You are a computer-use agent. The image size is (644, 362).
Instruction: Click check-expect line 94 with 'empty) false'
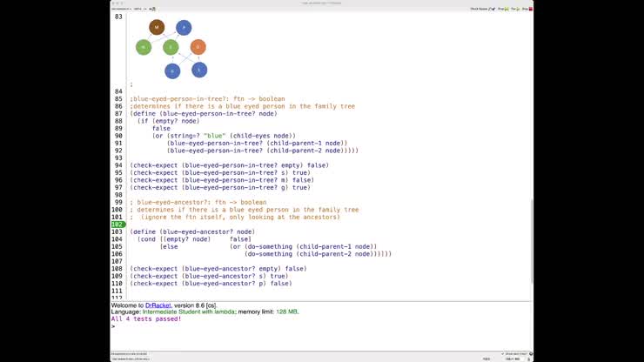(x=230, y=165)
